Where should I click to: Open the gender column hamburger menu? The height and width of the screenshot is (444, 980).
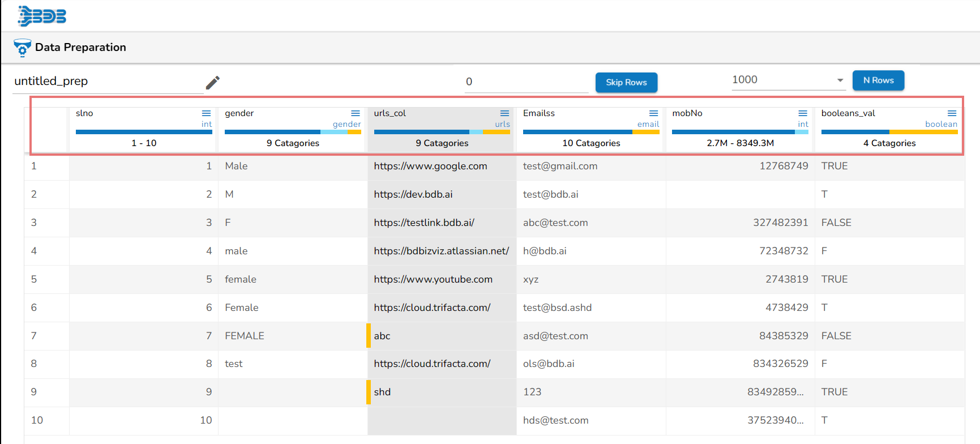356,113
